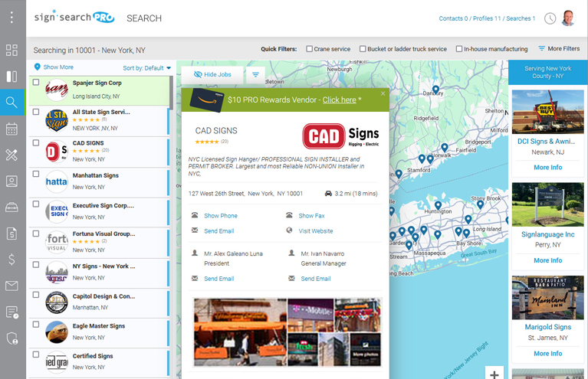The image size is (588, 379).
Task: Select NY Signs - New York listing
Action: (100, 273)
